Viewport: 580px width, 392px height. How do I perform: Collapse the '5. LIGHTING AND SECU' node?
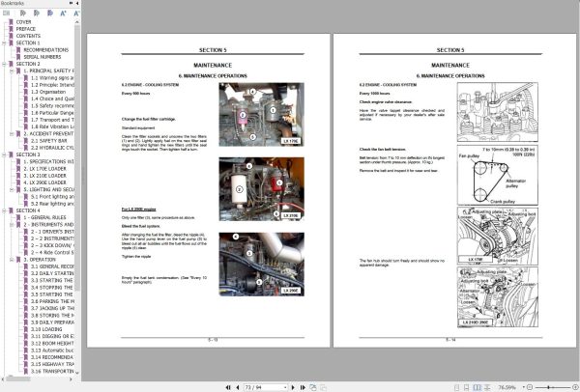(12, 189)
